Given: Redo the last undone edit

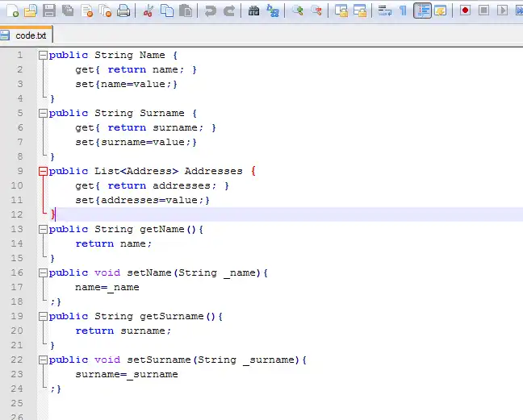Looking at the screenshot, I should click(x=229, y=10).
